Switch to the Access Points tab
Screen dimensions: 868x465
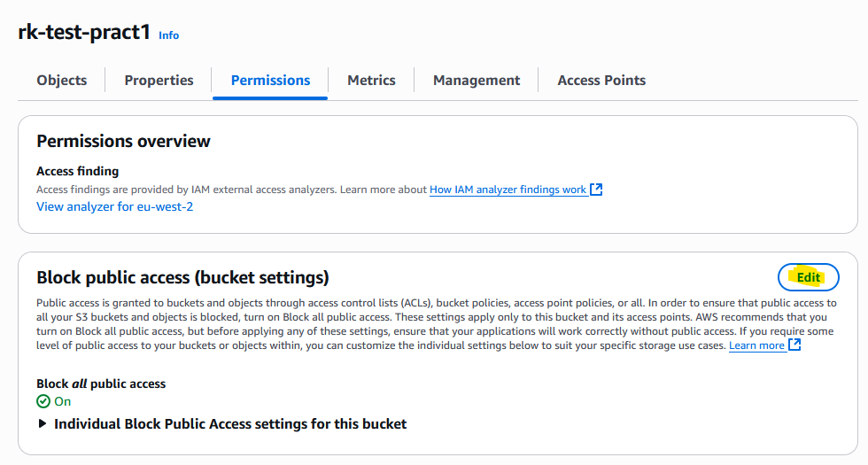tap(601, 80)
